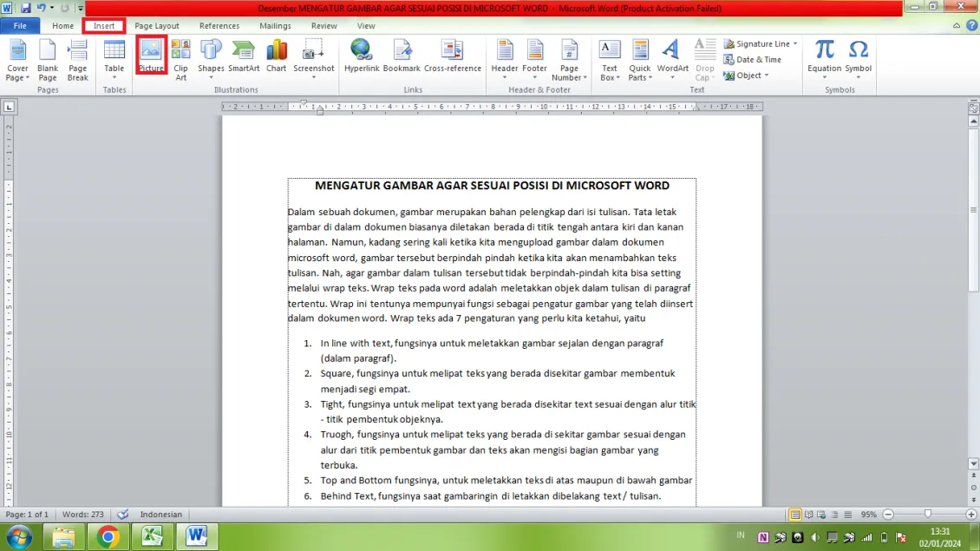Click the Words: 273 count
The width and height of the screenshot is (980, 551).
83,514
